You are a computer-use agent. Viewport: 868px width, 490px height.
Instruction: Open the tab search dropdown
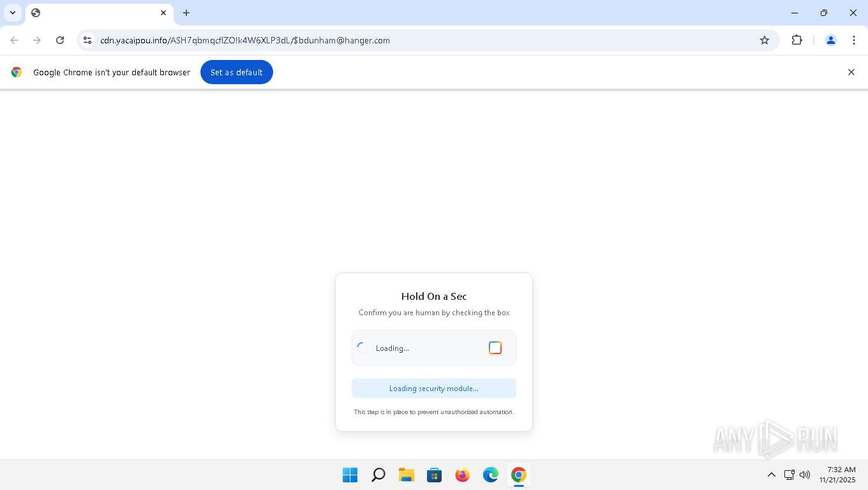coord(13,13)
